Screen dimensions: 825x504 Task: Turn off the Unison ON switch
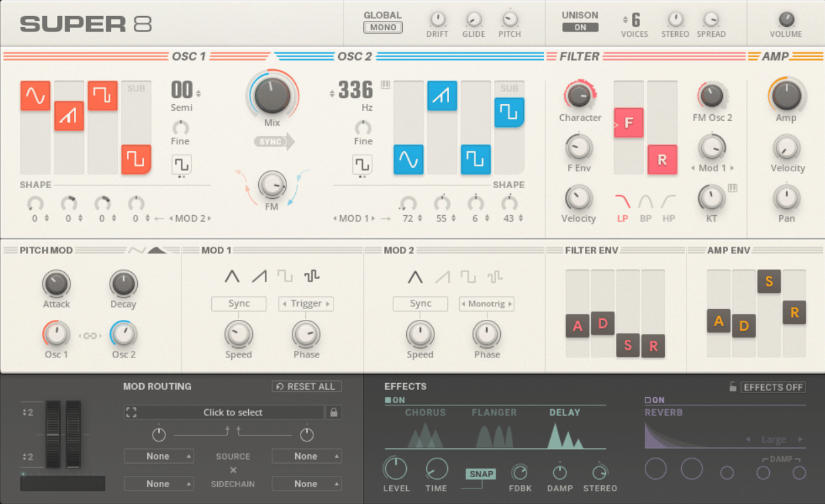pos(580,28)
